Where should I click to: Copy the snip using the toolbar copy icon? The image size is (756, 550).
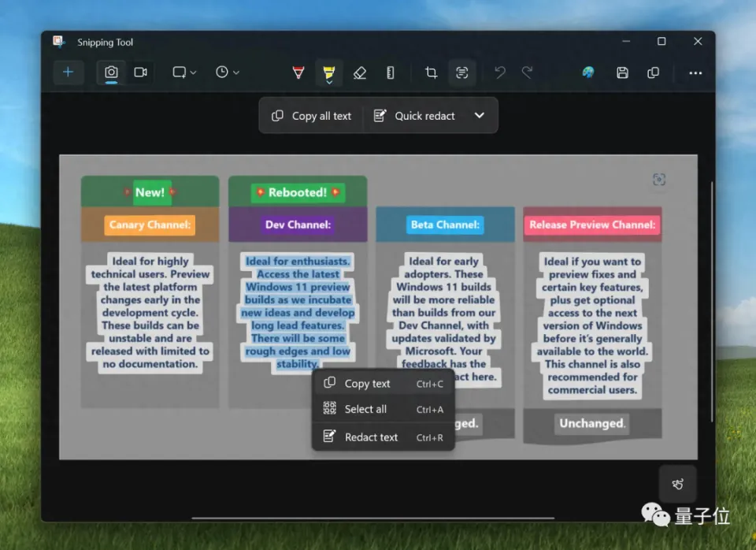pyautogui.click(x=653, y=72)
